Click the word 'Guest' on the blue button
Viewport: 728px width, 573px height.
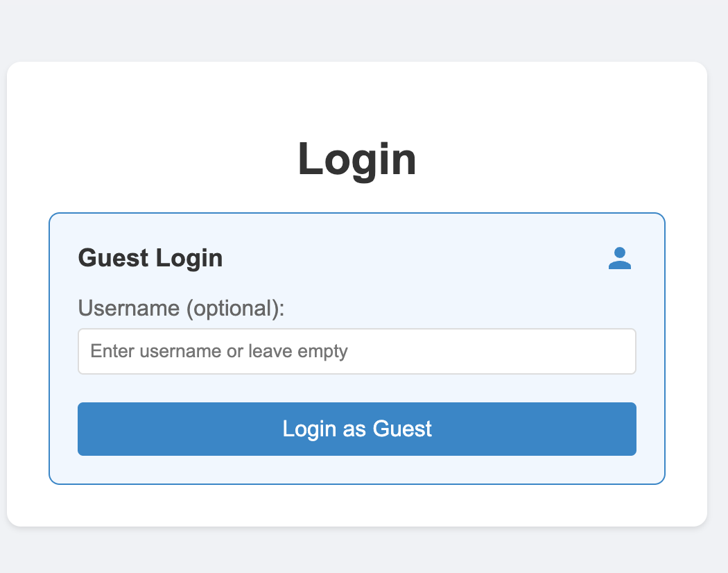402,429
